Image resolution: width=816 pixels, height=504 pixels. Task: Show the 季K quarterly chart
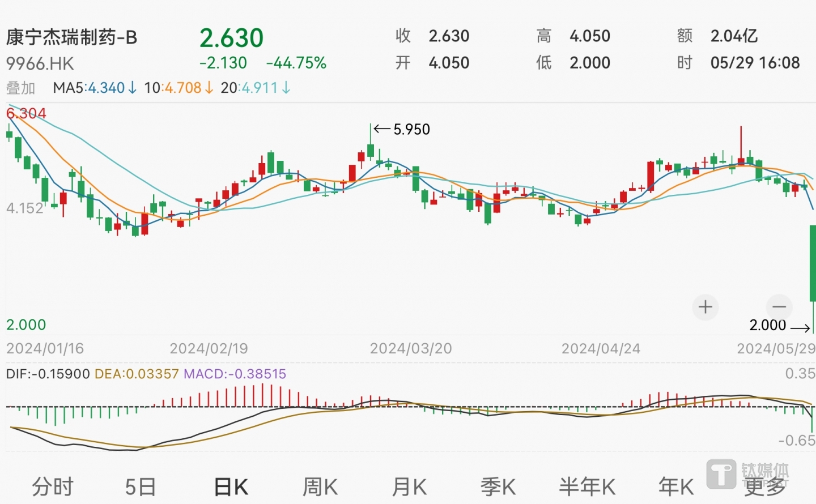tap(498, 486)
